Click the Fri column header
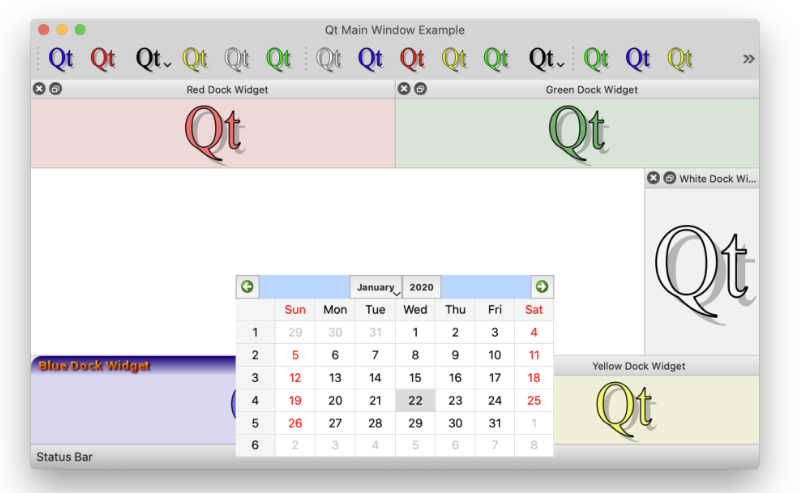800x493 pixels. 495,310
